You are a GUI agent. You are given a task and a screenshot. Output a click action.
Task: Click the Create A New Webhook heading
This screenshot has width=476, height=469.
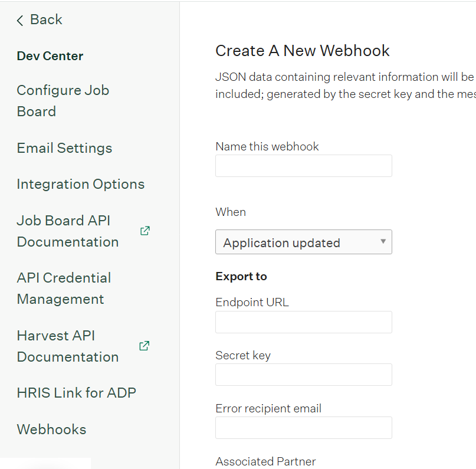tap(303, 50)
